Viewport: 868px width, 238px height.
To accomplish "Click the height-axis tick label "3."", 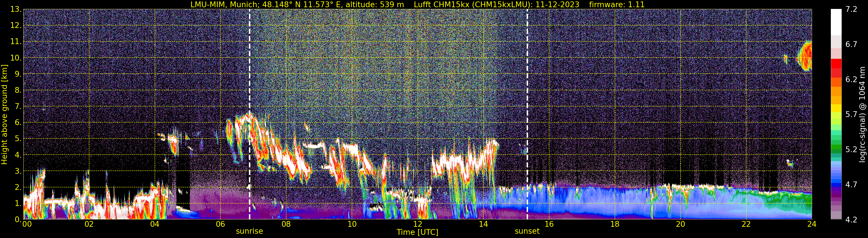I will (18, 171).
